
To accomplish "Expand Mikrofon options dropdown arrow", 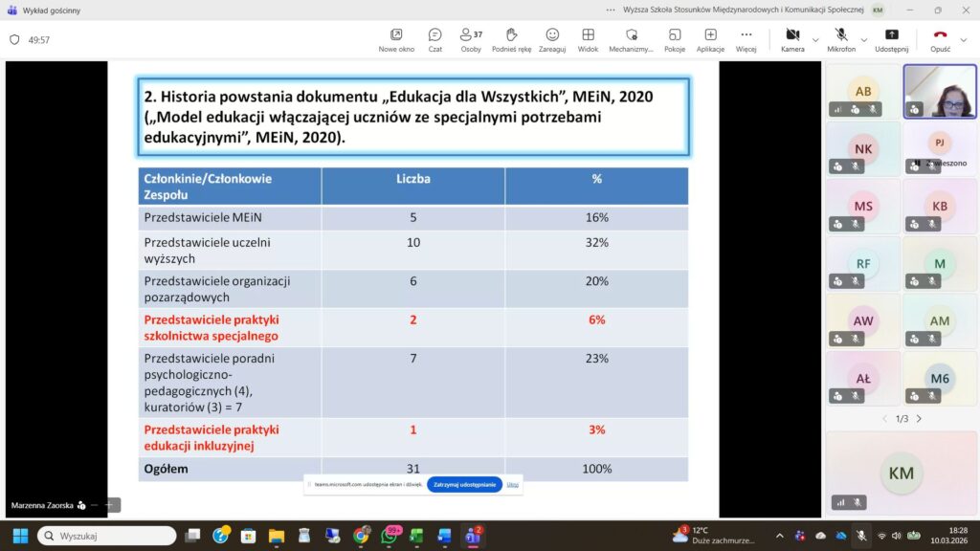I will point(864,40).
